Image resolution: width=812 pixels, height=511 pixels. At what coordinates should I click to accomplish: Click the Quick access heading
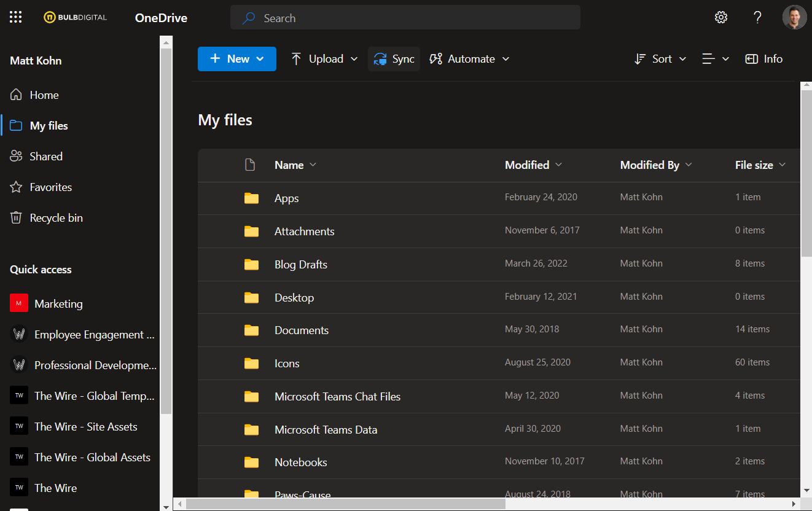[x=41, y=269]
